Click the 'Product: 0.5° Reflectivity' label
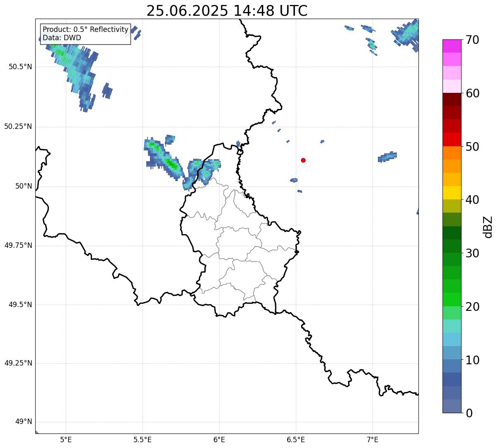 (86, 30)
